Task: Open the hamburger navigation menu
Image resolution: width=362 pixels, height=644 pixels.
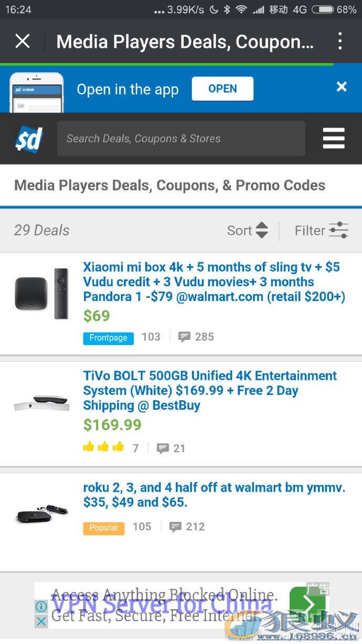Action: [x=334, y=139]
